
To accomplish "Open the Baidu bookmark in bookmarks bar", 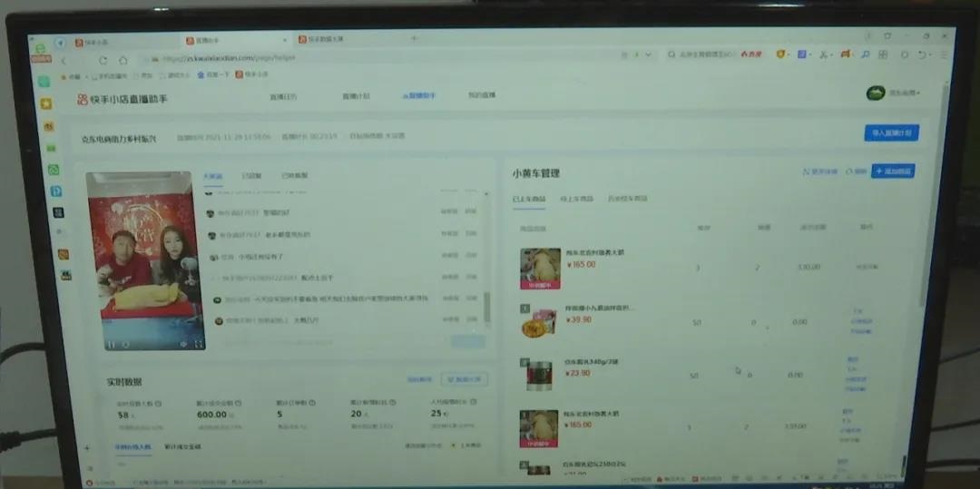I will coord(211,75).
